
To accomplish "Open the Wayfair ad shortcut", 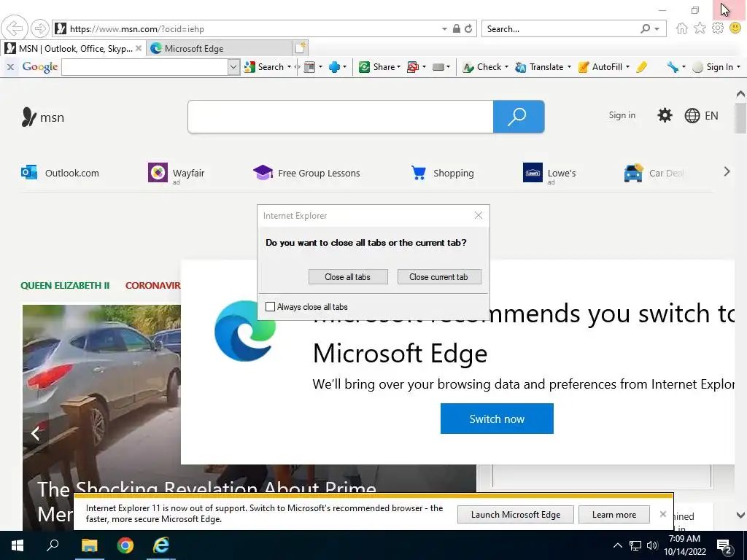I will click(x=177, y=173).
